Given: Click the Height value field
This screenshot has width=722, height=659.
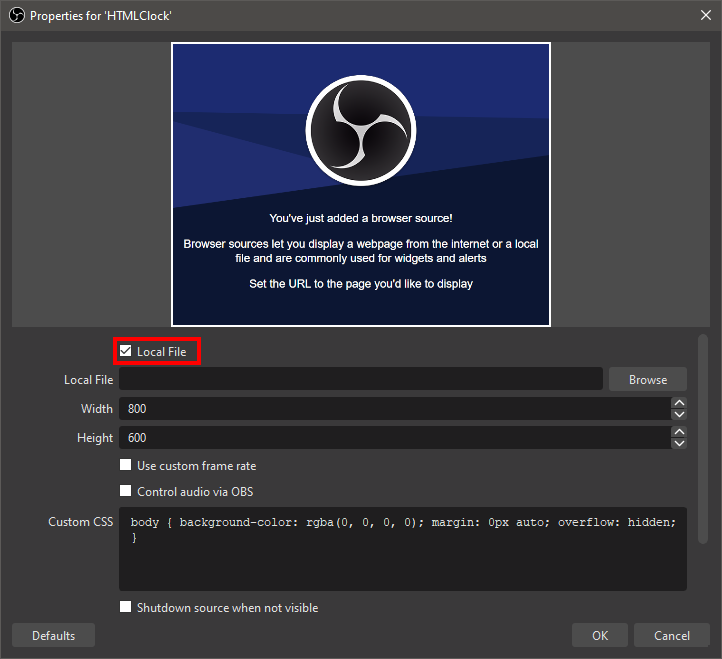Looking at the screenshot, I should [x=395, y=437].
